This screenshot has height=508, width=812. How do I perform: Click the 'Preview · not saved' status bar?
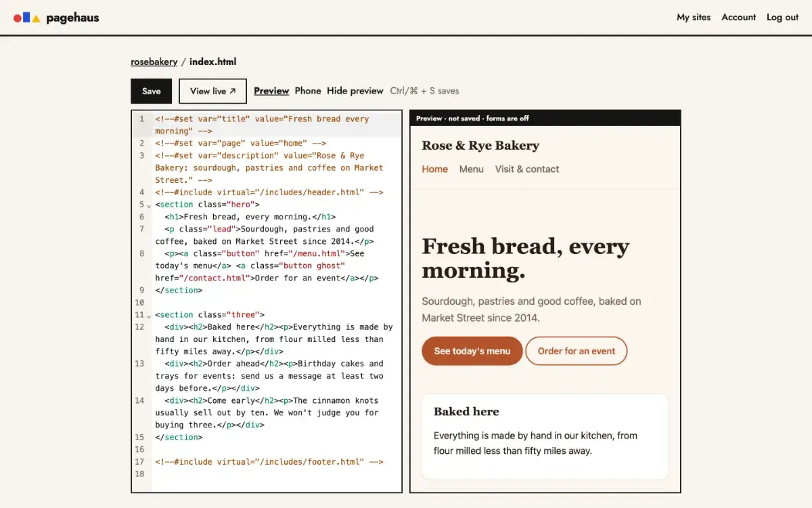[545, 118]
